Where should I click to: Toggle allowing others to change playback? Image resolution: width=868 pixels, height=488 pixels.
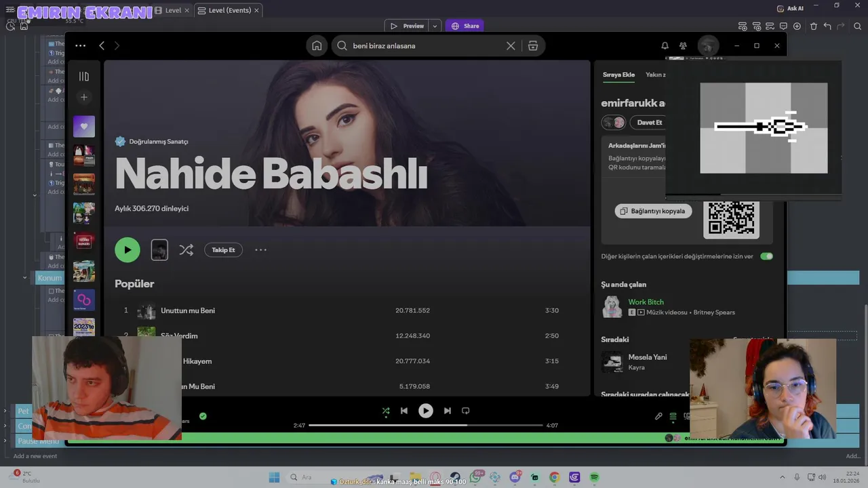pyautogui.click(x=767, y=256)
